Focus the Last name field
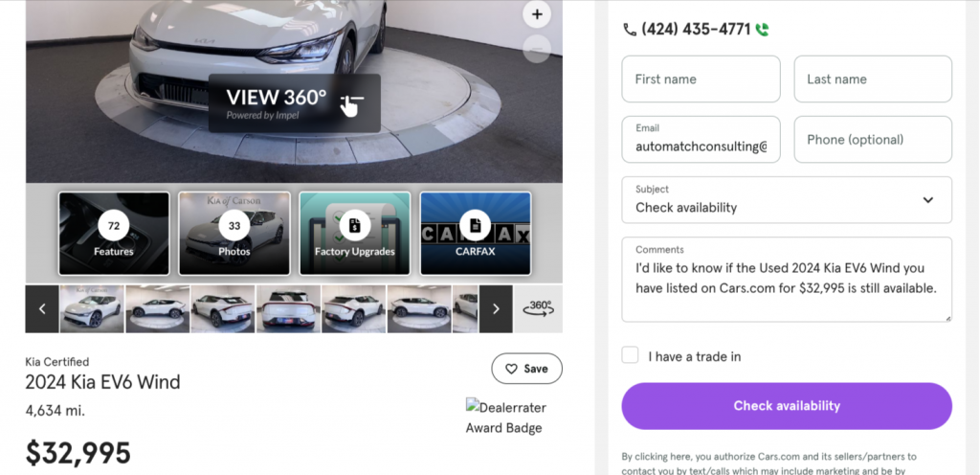Screen dimensions: 980x475 [873, 79]
